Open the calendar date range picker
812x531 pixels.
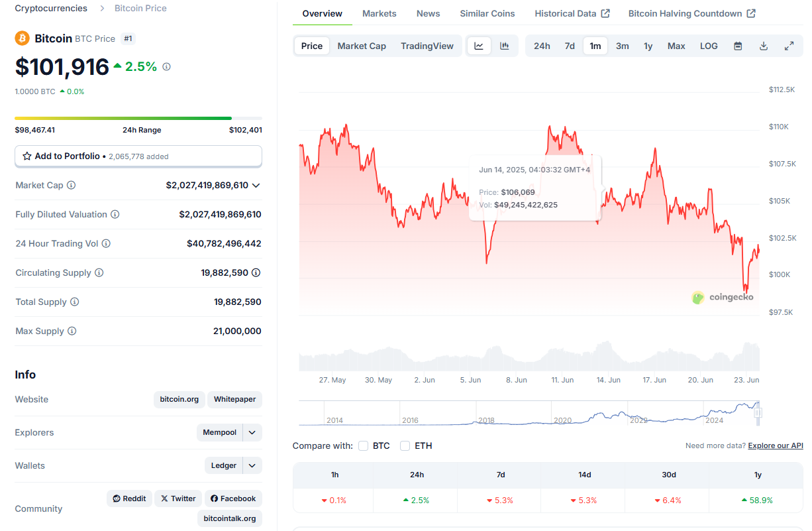(x=738, y=46)
